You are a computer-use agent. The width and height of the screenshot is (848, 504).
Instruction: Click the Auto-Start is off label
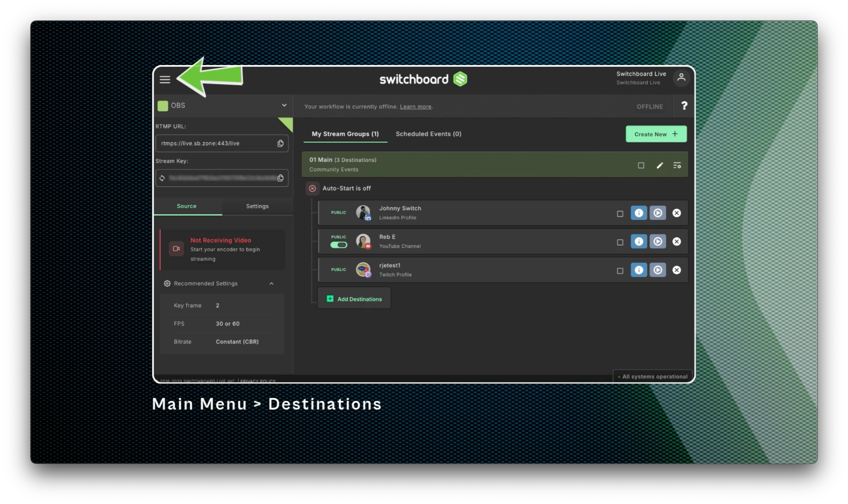coord(346,188)
